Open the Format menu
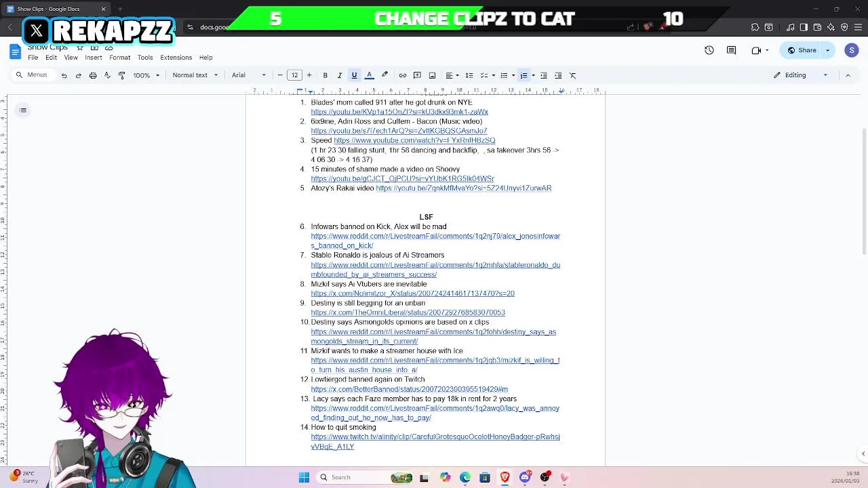This screenshot has width=868, height=488. pos(119,58)
